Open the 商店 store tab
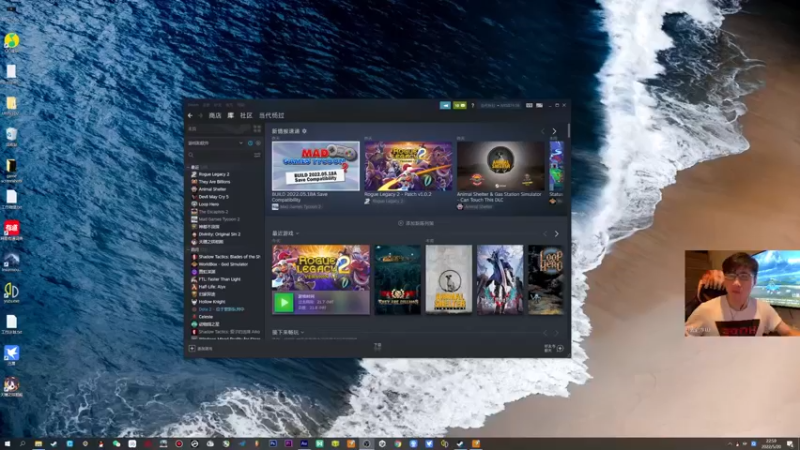The height and width of the screenshot is (450, 800). (215, 116)
